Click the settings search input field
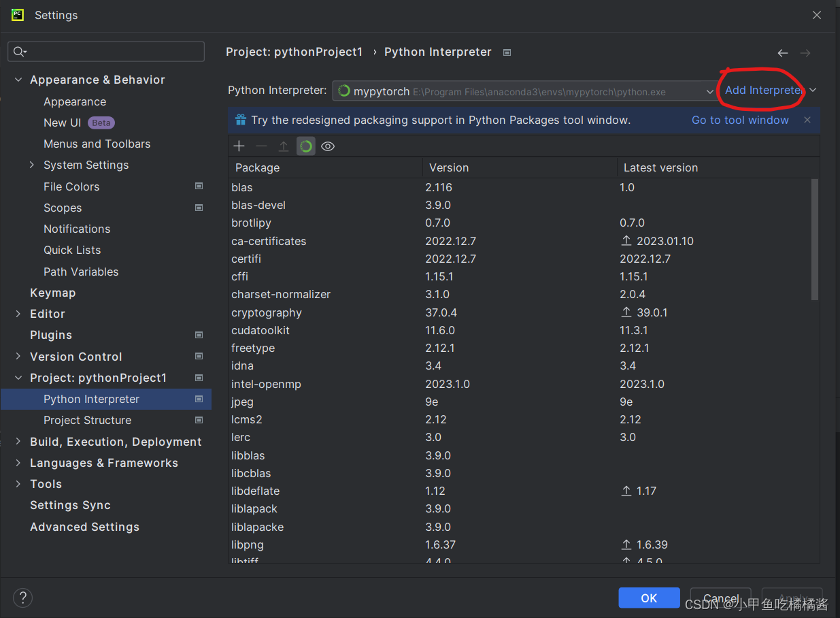 pyautogui.click(x=106, y=52)
